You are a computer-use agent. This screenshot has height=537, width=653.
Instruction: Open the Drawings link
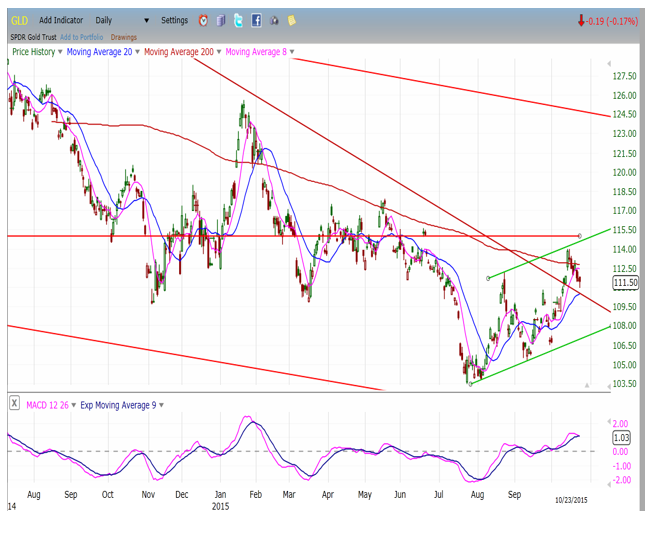(x=124, y=37)
